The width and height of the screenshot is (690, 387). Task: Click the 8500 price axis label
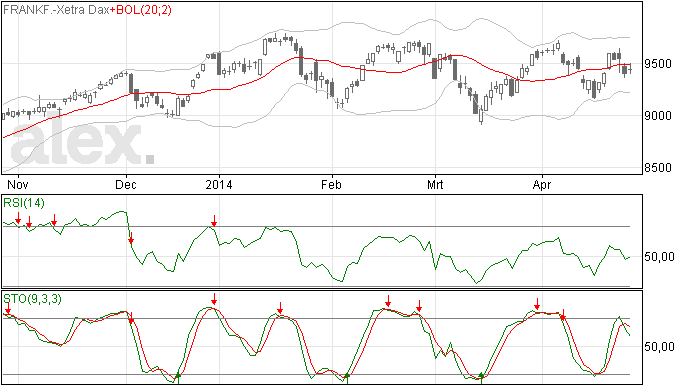[658, 168]
